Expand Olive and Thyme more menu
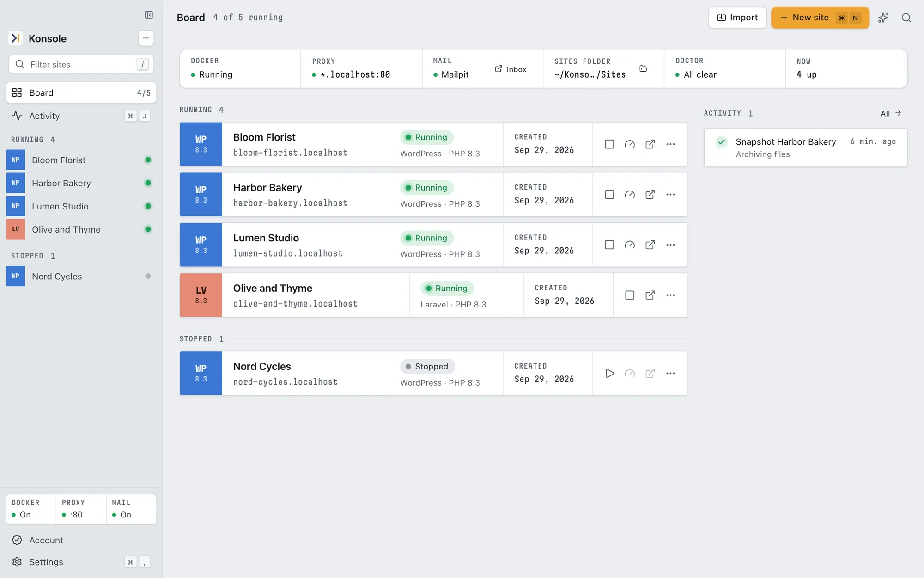This screenshot has width=924, height=578. (x=670, y=295)
